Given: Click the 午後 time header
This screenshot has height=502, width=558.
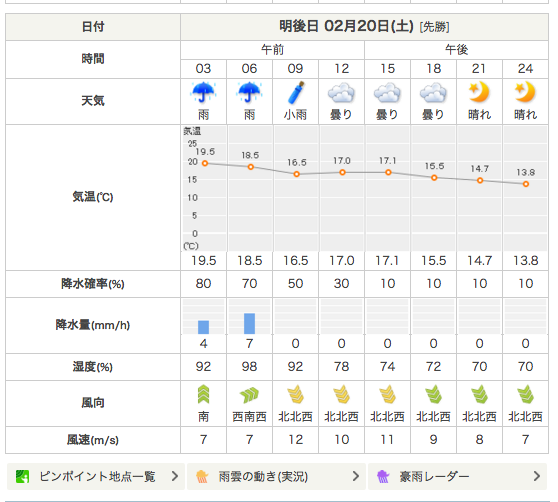Looking at the screenshot, I should [x=456, y=49].
